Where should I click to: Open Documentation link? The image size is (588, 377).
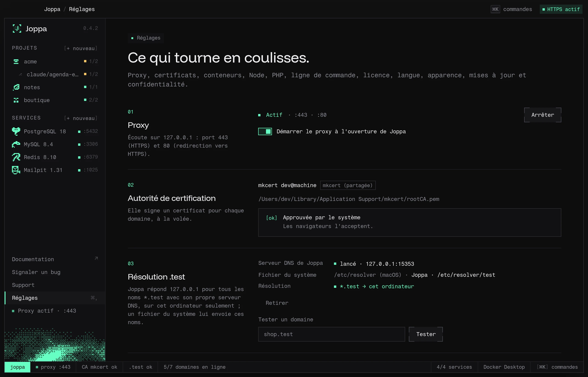click(x=55, y=259)
